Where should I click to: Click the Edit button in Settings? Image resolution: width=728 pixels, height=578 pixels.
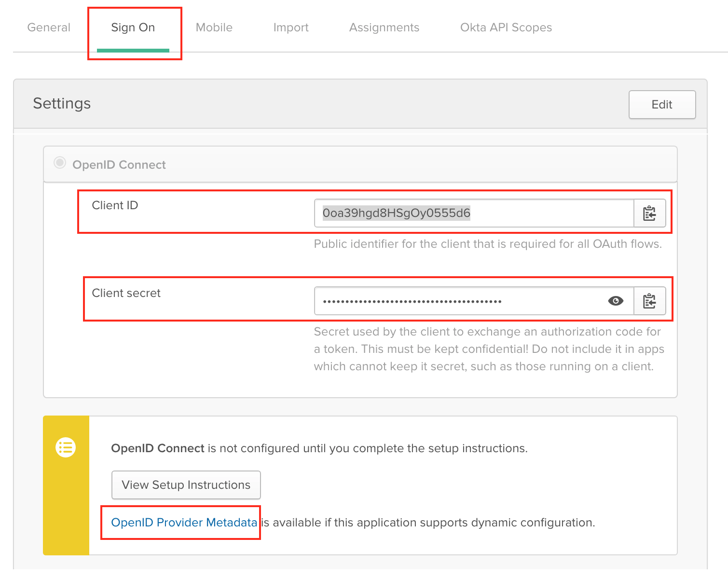(661, 104)
